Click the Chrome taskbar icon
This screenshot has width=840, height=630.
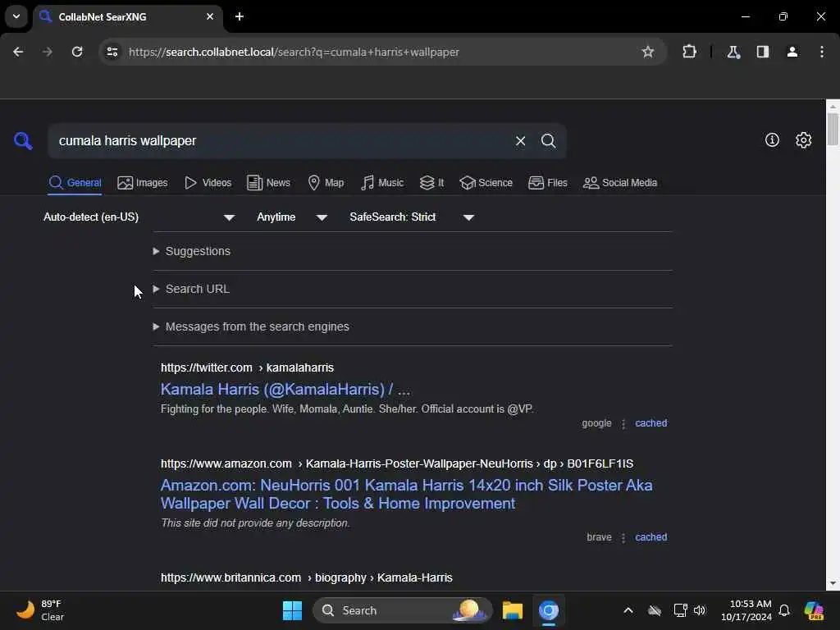(x=549, y=610)
